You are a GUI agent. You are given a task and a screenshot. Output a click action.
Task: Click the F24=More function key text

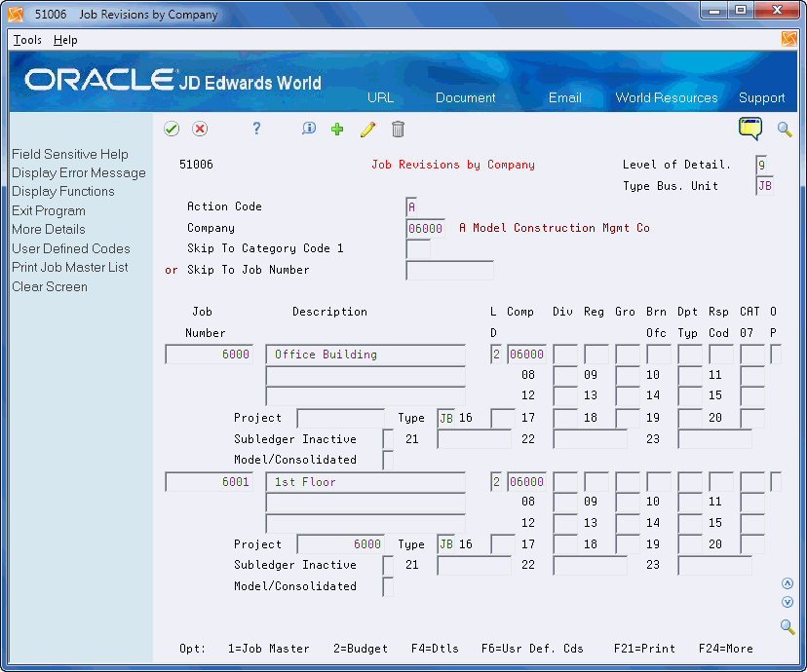click(x=726, y=649)
